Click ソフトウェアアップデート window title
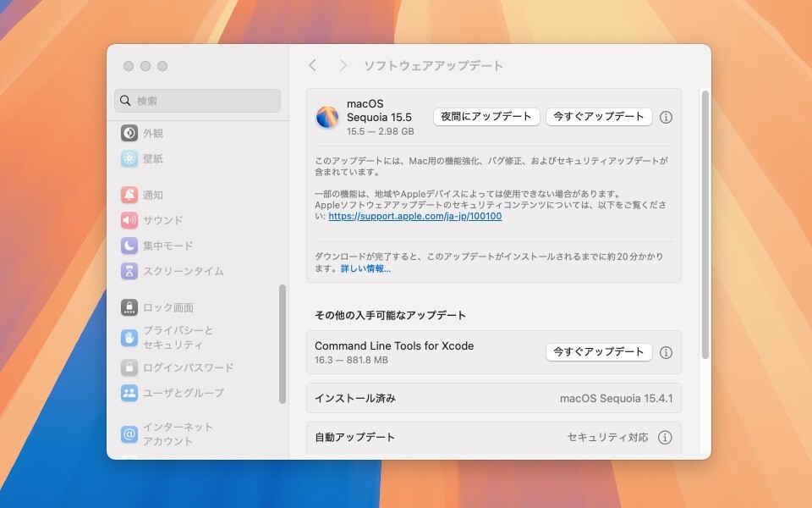 coord(433,65)
